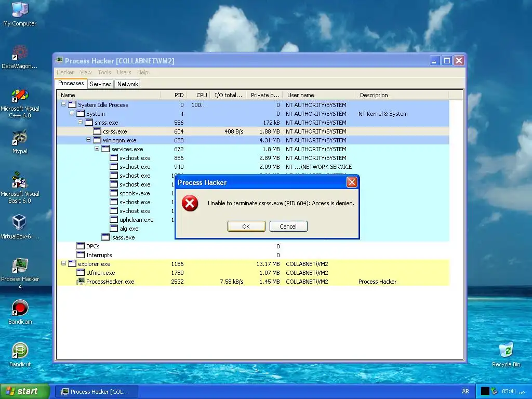
Task: Collapse services.exe tree node
Action: click(x=97, y=149)
